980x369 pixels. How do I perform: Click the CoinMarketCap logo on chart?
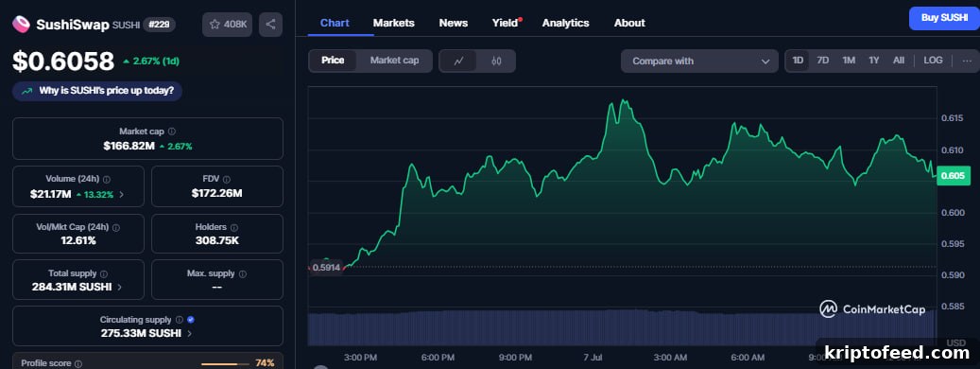click(x=872, y=309)
